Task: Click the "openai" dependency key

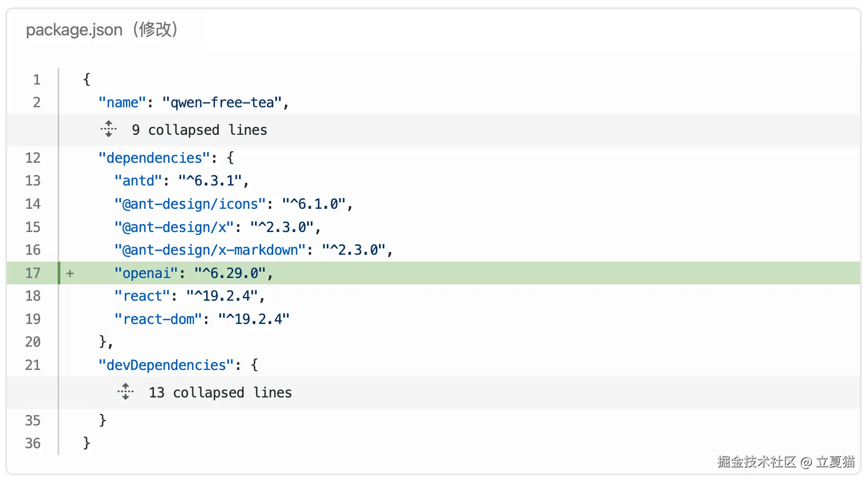Action: (146, 273)
